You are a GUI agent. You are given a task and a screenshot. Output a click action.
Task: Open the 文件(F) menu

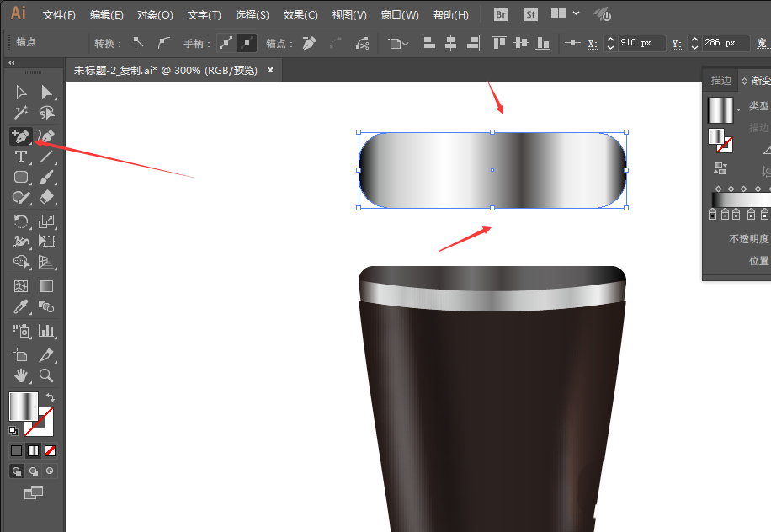(59, 15)
